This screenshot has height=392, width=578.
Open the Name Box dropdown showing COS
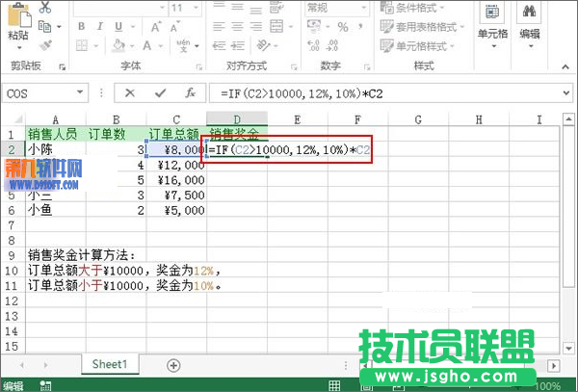tap(80, 92)
